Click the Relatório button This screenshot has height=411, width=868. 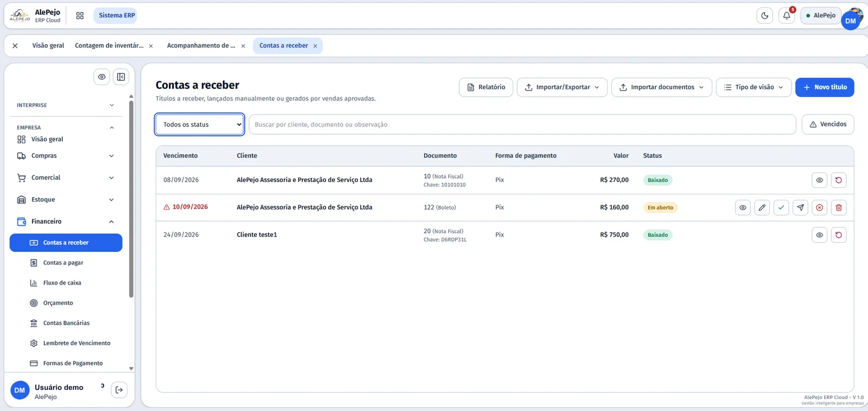click(486, 87)
